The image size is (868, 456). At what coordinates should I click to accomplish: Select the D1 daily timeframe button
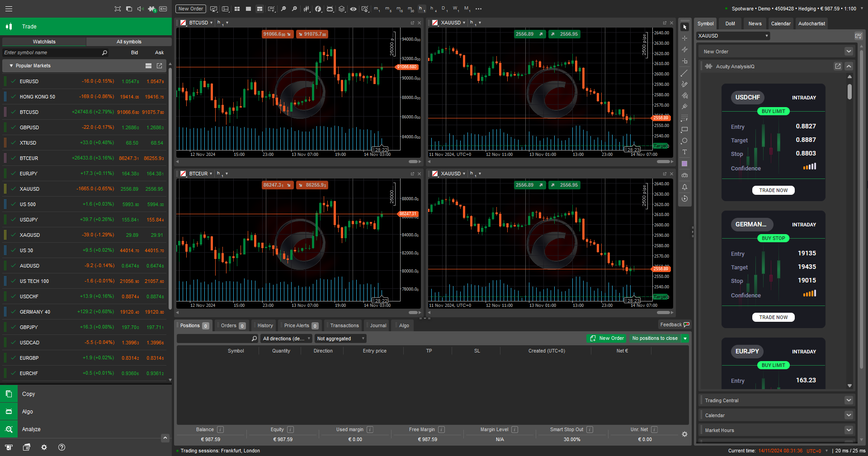click(x=444, y=9)
